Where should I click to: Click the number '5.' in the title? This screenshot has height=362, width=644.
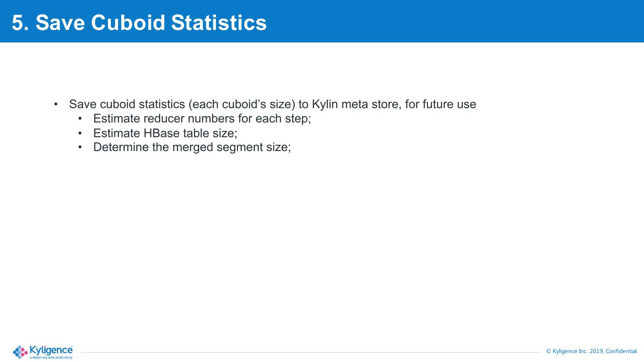pos(20,22)
